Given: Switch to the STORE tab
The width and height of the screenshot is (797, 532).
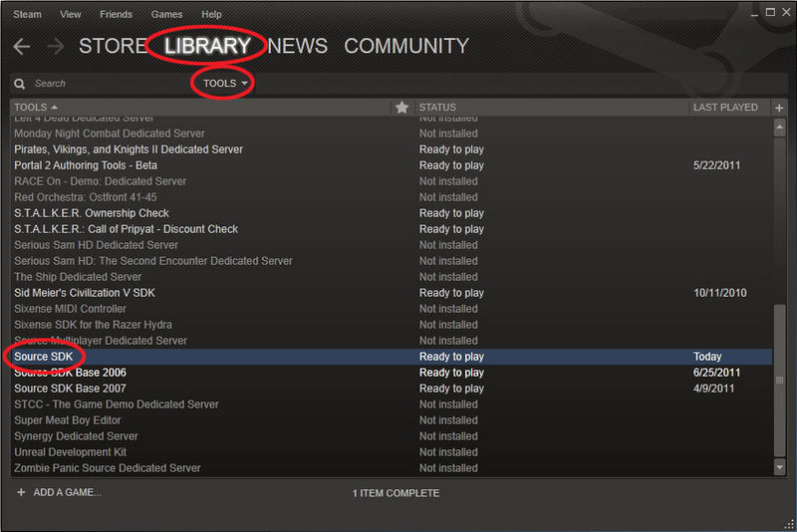Looking at the screenshot, I should tap(112, 47).
